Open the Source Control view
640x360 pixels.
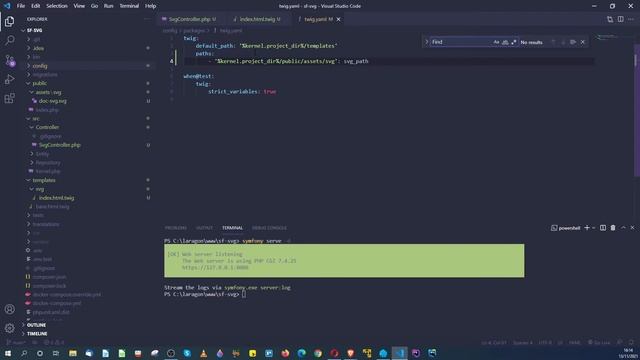tap(10, 60)
